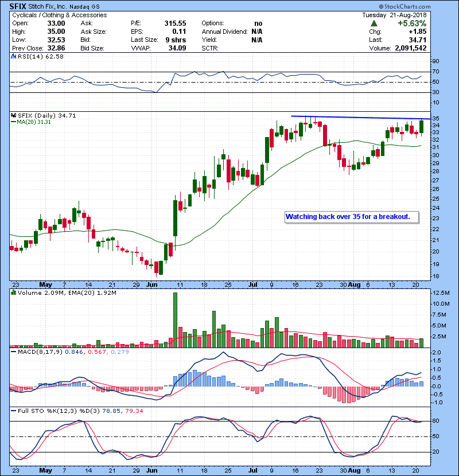The image size is (459, 476).
Task: Click the RSI 70 axis level label
Action: point(435,71)
